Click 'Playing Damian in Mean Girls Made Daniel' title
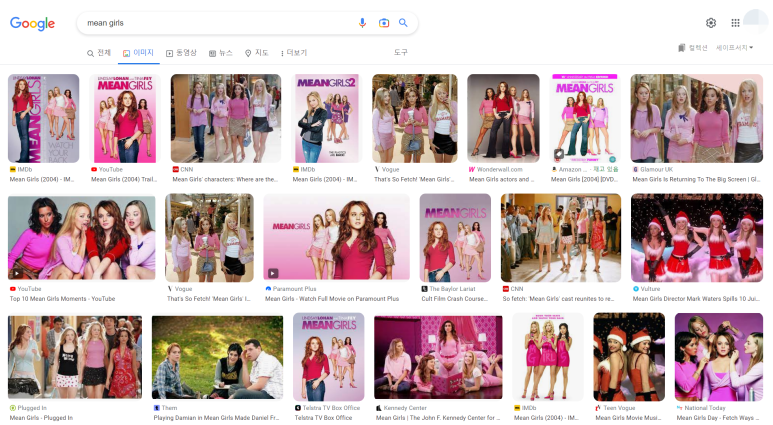The image size is (773, 425). (x=217, y=418)
